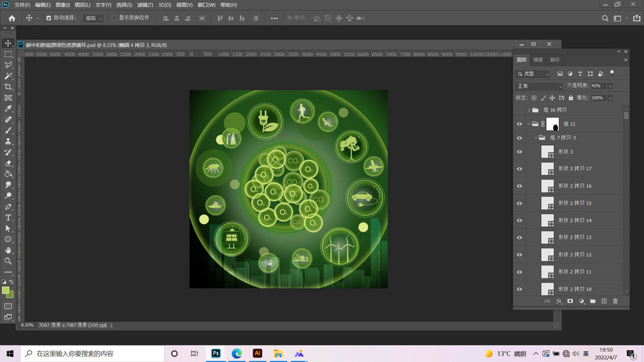Viewport: 644px width, 362px height.
Task: Click the fill 100% value field
Action: point(598,98)
